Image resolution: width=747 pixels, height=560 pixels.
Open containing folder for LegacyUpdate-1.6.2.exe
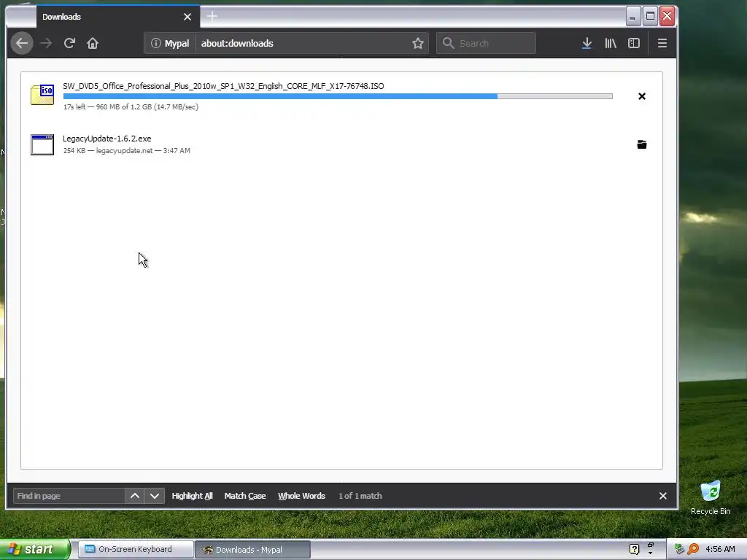point(642,144)
